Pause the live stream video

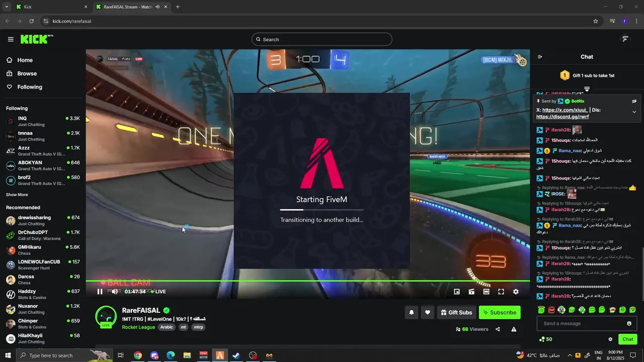click(100, 292)
